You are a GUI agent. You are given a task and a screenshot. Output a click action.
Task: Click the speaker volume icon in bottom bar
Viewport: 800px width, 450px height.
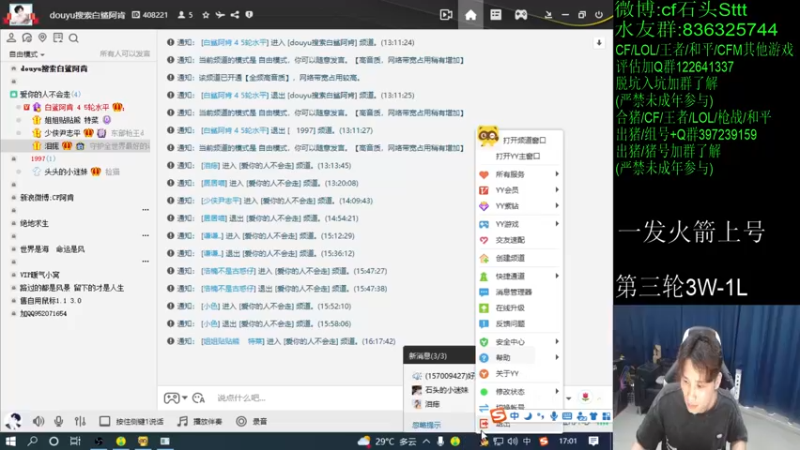tap(38, 421)
